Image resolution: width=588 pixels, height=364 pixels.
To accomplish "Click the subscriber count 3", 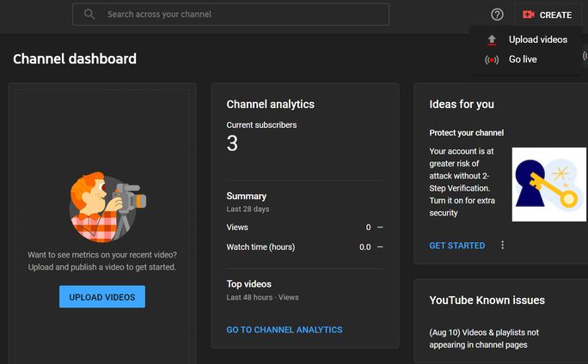I will [x=232, y=143].
